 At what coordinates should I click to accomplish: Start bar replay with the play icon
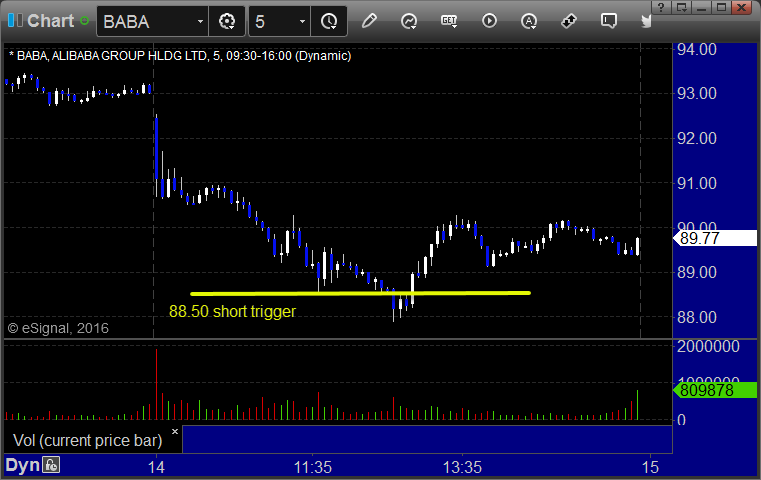coord(489,21)
